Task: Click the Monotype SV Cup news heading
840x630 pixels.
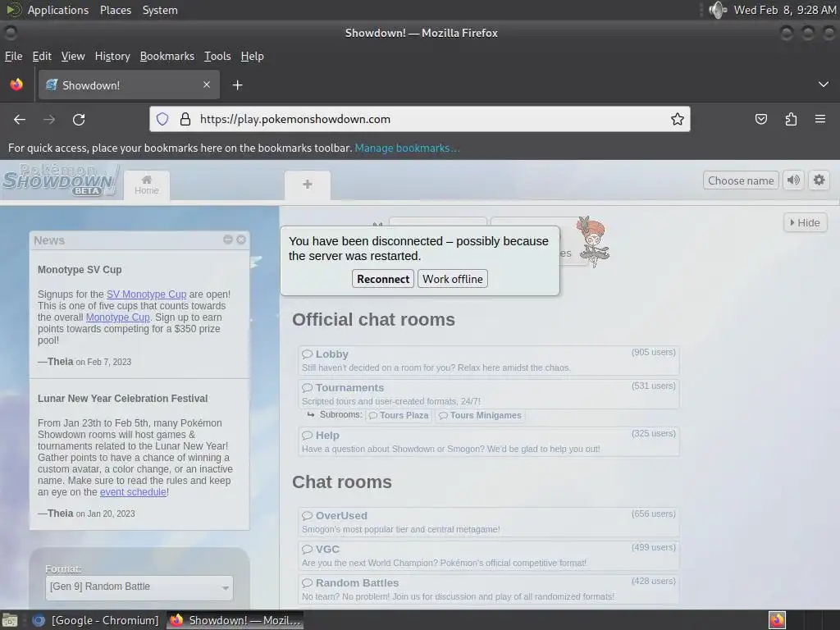Action: pyautogui.click(x=80, y=269)
